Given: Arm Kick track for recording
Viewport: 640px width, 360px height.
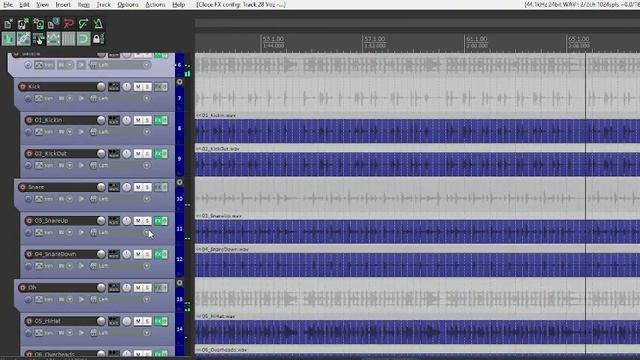Looking at the screenshot, I should [x=23, y=87].
